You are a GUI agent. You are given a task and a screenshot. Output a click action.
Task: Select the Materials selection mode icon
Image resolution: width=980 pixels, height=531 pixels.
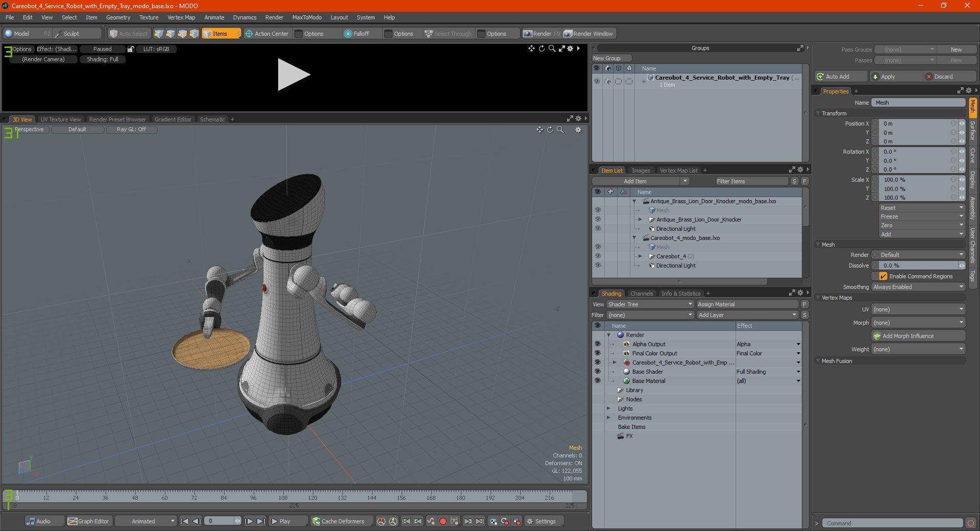[194, 34]
